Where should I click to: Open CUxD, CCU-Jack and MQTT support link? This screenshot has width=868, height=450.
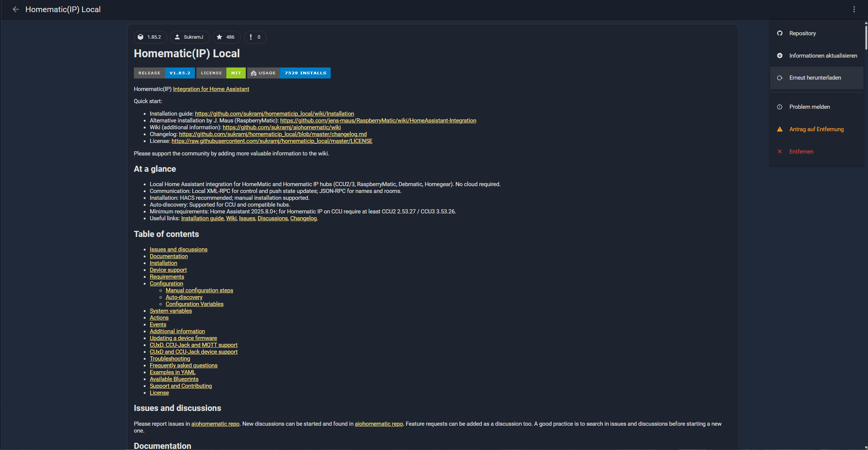[x=193, y=345]
